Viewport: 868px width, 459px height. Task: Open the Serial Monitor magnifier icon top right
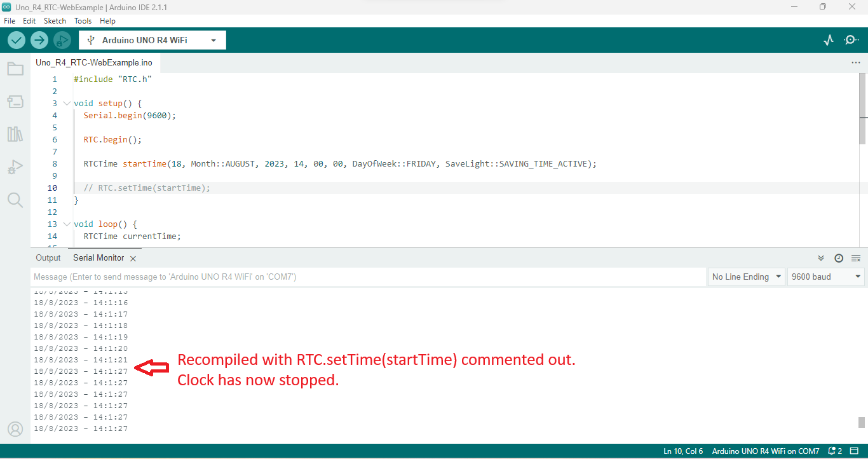[x=851, y=39]
